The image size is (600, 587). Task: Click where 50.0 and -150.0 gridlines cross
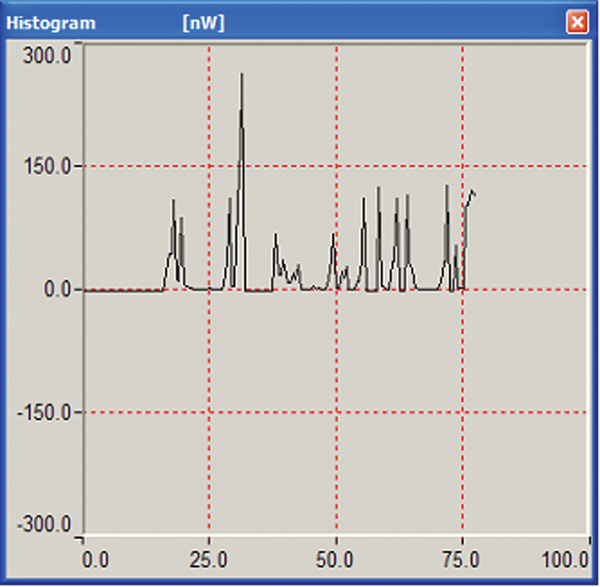pyautogui.click(x=336, y=412)
